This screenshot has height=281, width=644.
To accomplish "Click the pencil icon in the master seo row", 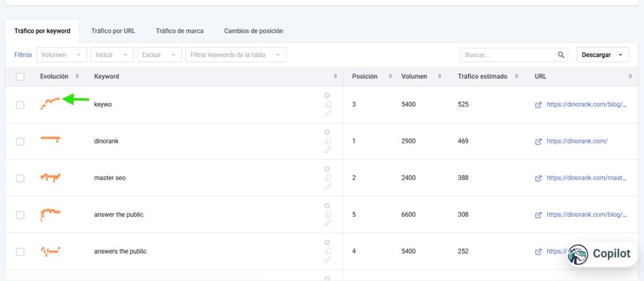I will pos(327,187).
